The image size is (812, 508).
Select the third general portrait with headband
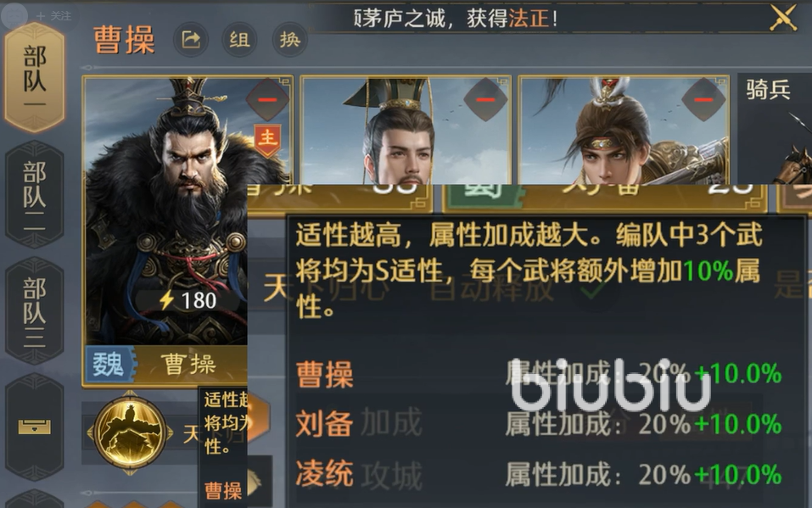pos(624,130)
